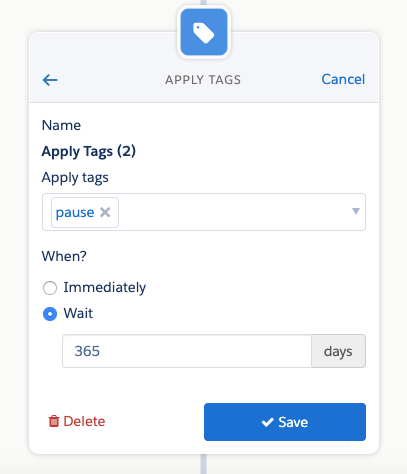Expand the Apply tags dropdown arrow
This screenshot has height=474, width=407.
point(356,211)
